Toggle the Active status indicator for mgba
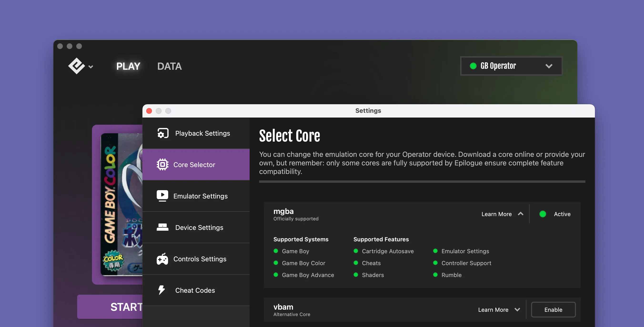Viewport: 644px width, 327px height. pos(543,214)
